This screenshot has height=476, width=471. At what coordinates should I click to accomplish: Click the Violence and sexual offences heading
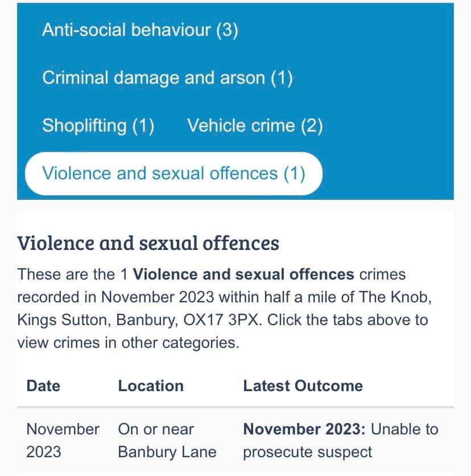click(148, 243)
